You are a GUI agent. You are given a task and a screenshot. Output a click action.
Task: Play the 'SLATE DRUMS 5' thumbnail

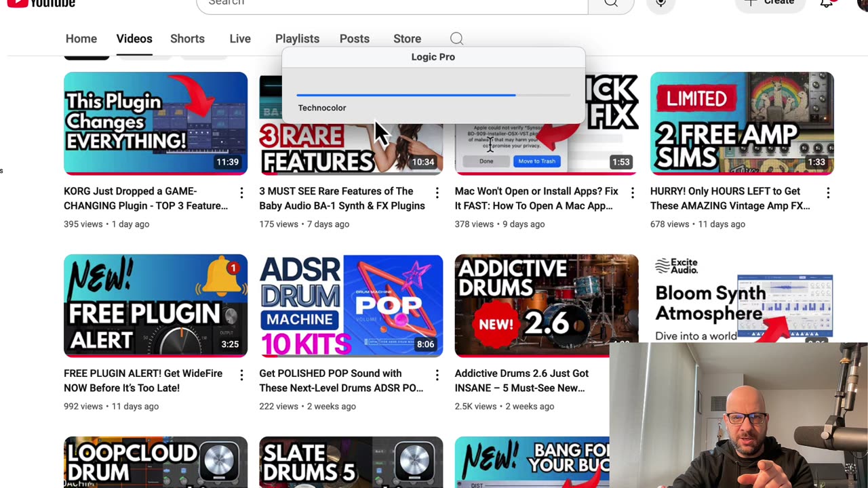tap(351, 462)
